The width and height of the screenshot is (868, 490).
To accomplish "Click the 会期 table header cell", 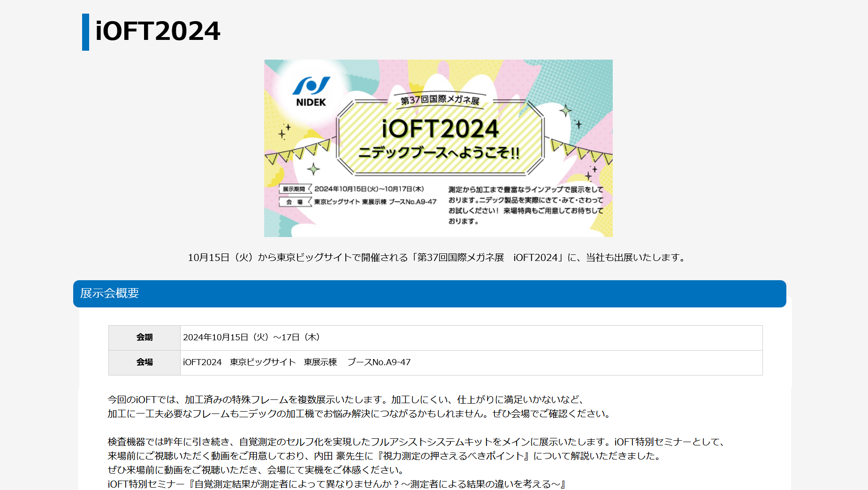I will point(145,337).
